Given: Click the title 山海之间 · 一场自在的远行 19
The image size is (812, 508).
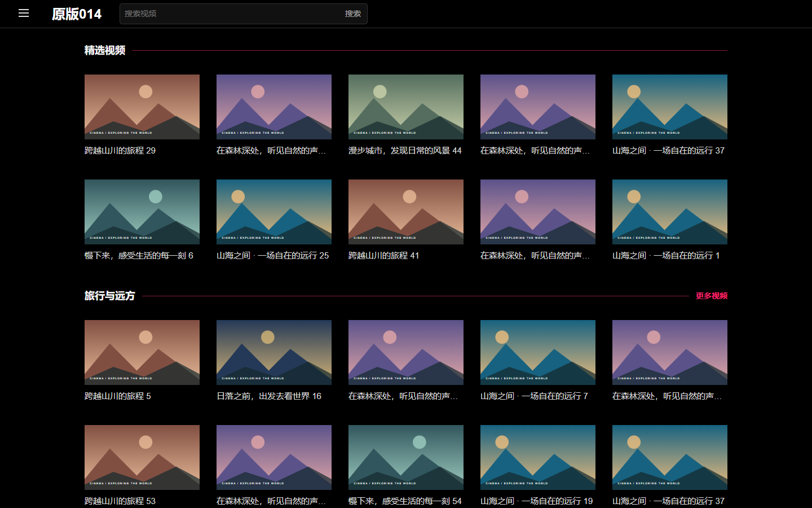Looking at the screenshot, I should [x=537, y=501].
